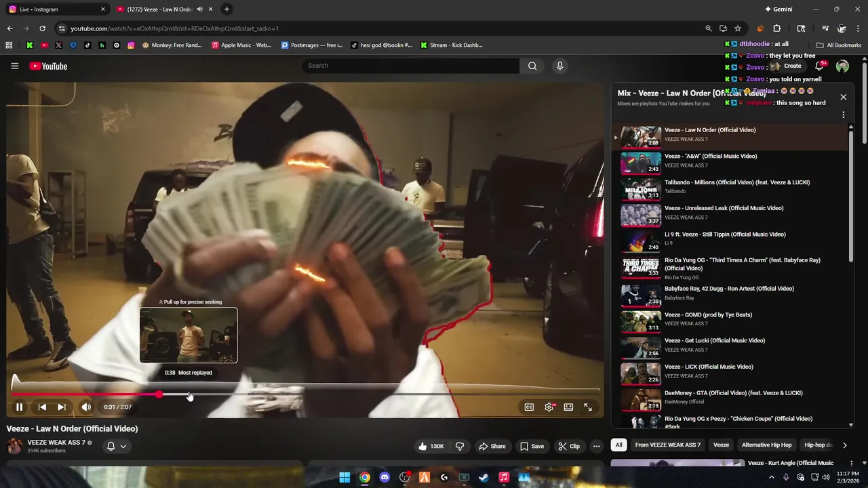868x488 pixels.
Task: Toggle closed captions on the player
Action: (529, 407)
